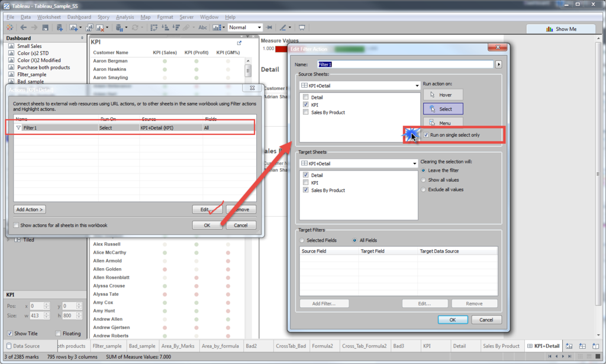
Task: Click the New Worksheet tab icon at bottom
Action: coord(569,346)
